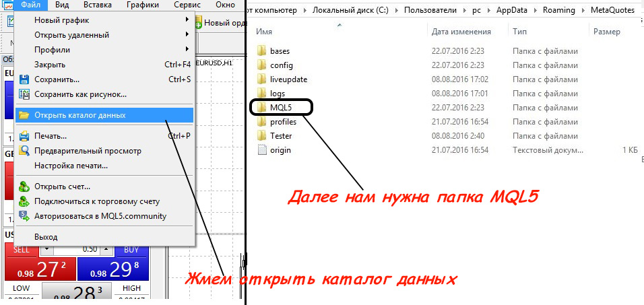Select Настройка печати menu entry
The image size is (644, 305).
pyautogui.click(x=104, y=166)
